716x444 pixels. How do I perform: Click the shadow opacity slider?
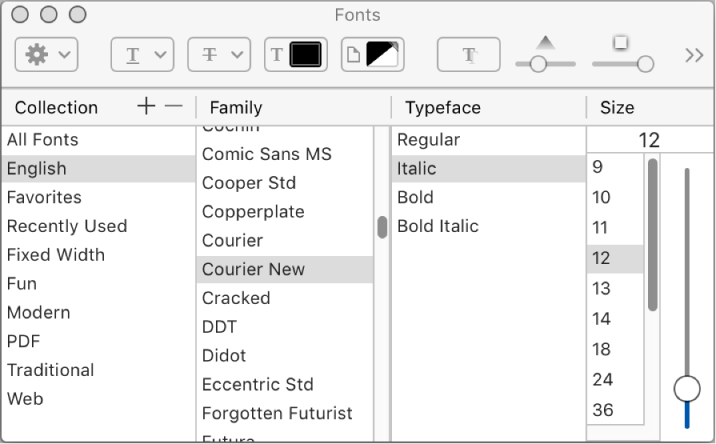545,63
